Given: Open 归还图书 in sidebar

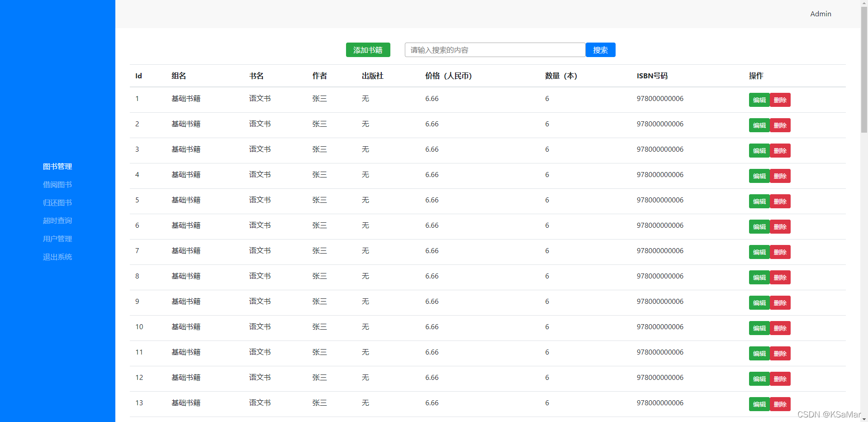Looking at the screenshot, I should click(57, 202).
